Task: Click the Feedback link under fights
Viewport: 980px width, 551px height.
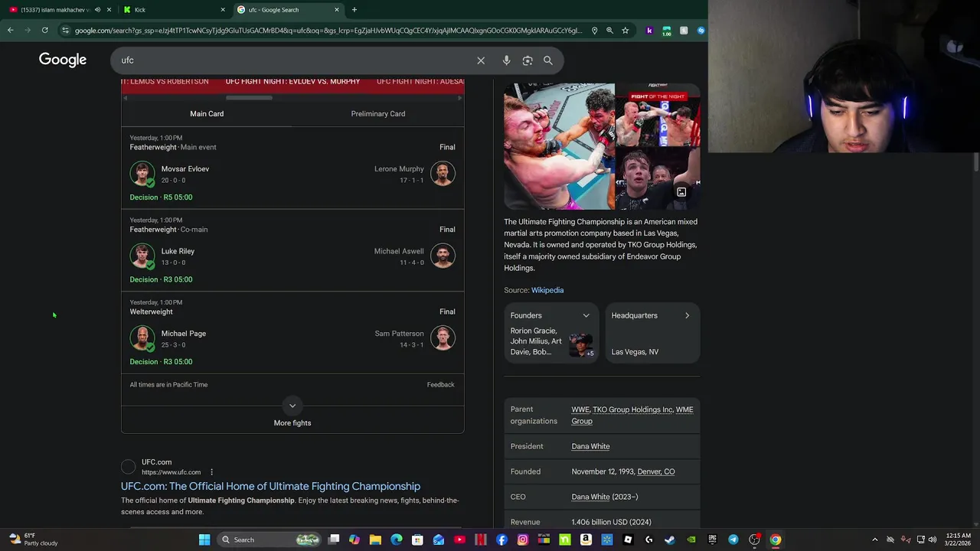Action: point(440,385)
